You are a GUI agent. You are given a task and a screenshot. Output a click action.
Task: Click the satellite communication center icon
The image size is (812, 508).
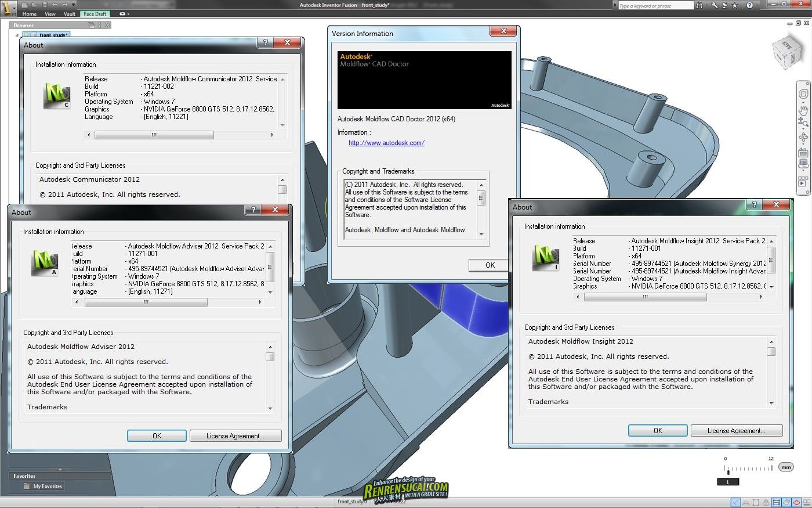click(x=724, y=5)
